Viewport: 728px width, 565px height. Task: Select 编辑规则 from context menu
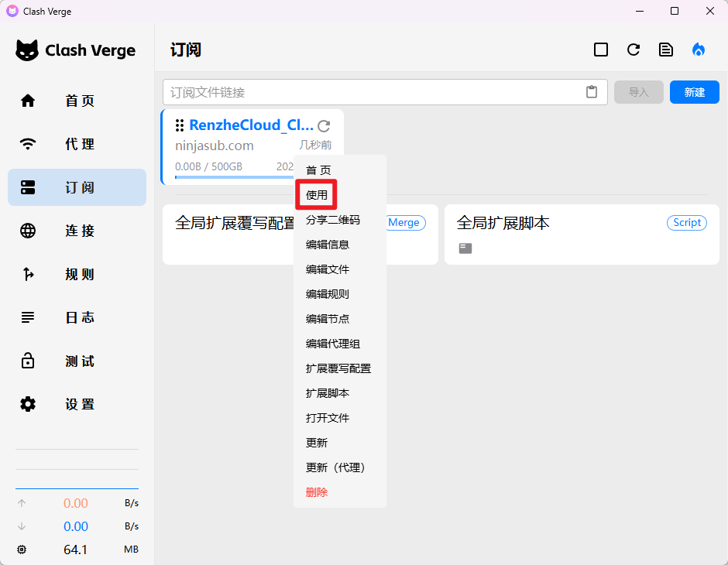340,294
